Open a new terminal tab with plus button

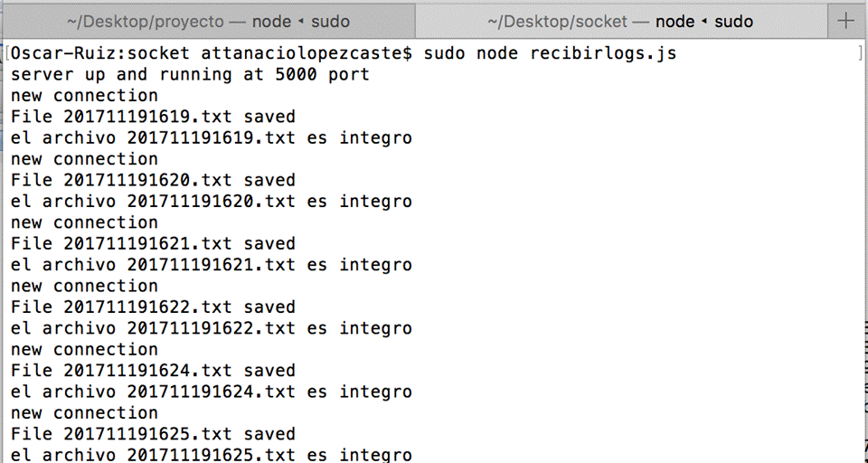point(846,21)
